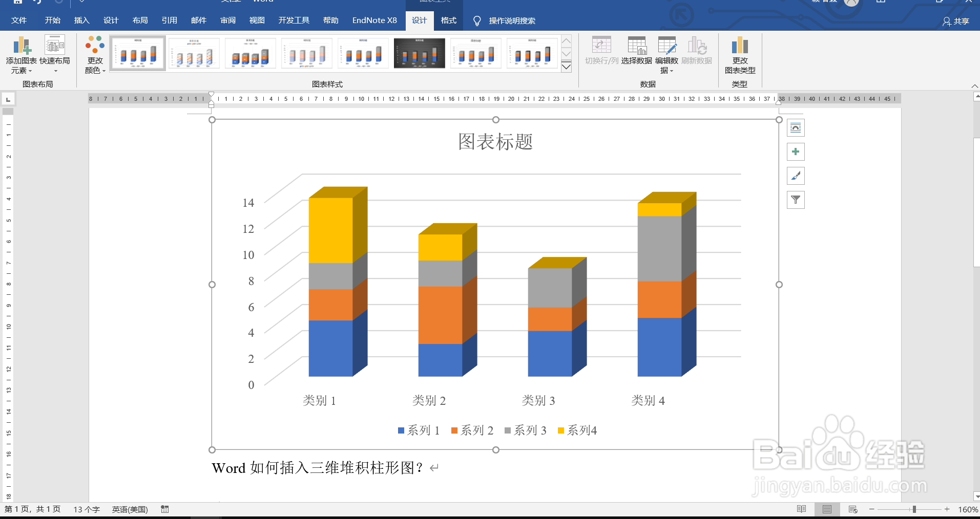Select the dark chart style thumbnail in gallery
The image size is (980, 519).
tap(419, 53)
